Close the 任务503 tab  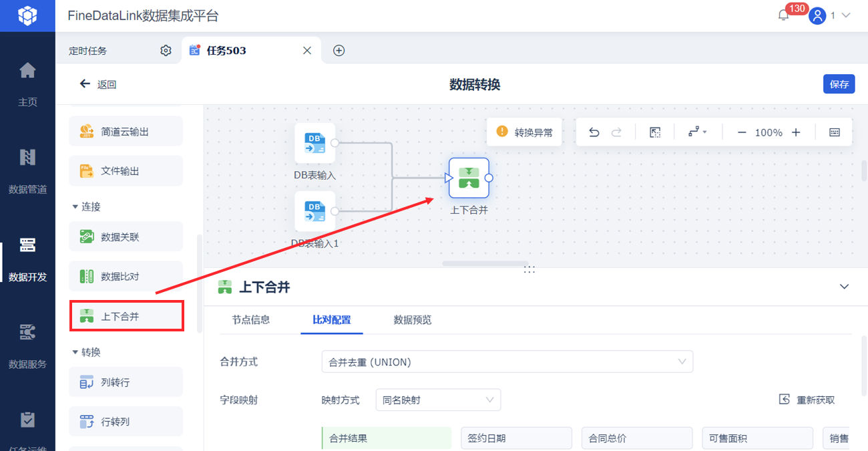pos(307,51)
